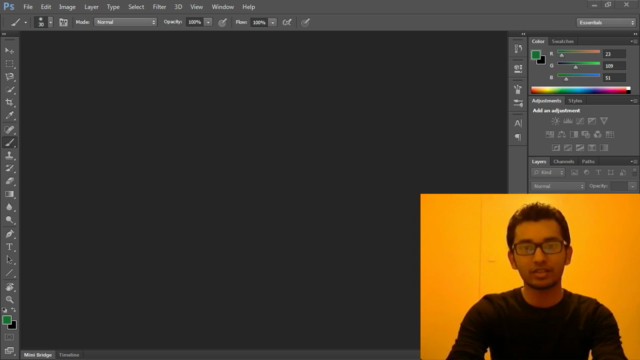Switch to the Paths tab

click(588, 162)
